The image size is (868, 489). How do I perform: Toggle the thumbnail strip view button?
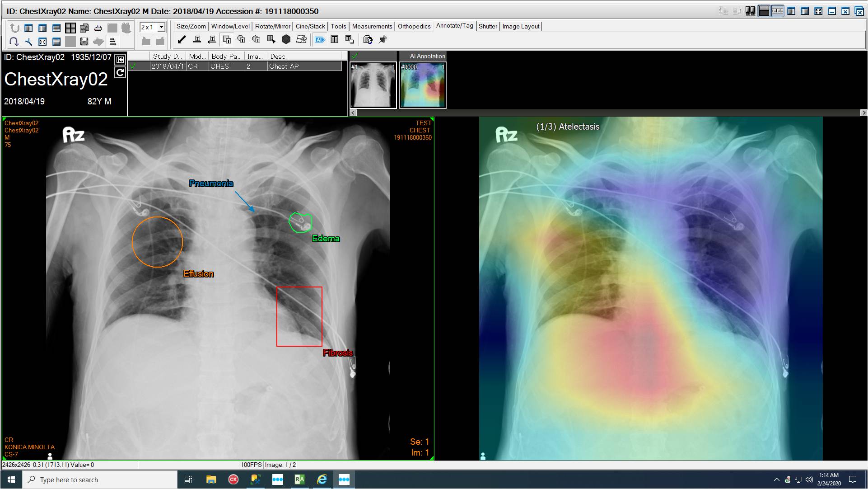pyautogui.click(x=777, y=11)
